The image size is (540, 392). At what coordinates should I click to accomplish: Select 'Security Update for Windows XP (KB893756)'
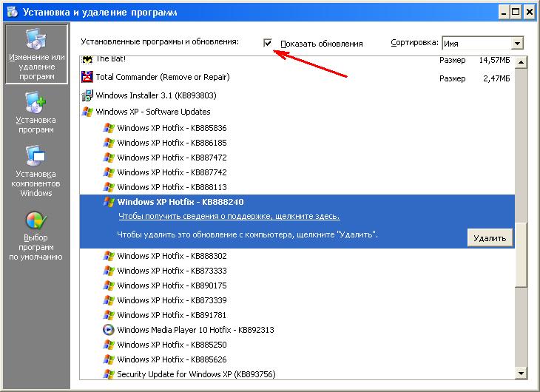pyautogui.click(x=196, y=374)
